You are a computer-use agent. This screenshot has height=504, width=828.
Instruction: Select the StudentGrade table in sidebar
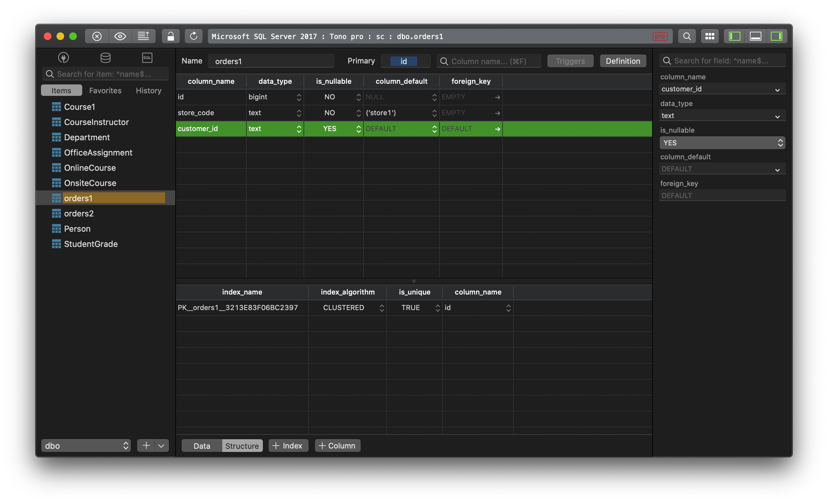pos(91,244)
